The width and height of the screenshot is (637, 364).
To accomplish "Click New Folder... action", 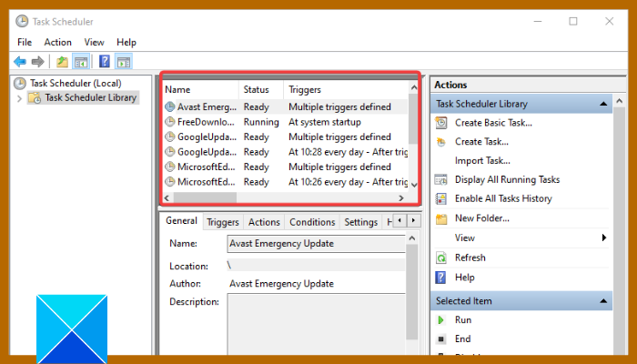I will click(x=481, y=218).
